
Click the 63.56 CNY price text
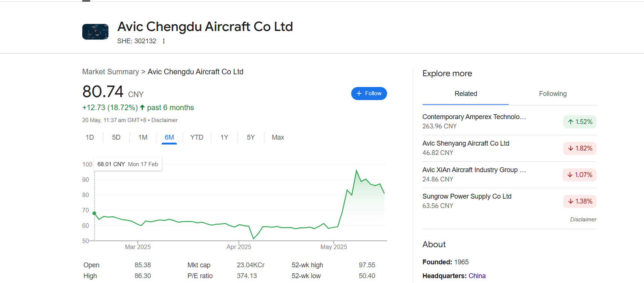point(438,206)
